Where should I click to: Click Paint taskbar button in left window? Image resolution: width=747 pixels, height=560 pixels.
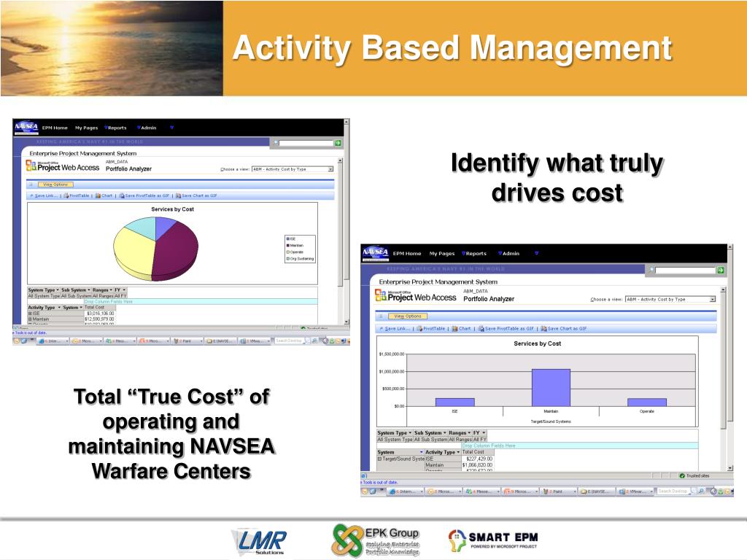click(187, 341)
